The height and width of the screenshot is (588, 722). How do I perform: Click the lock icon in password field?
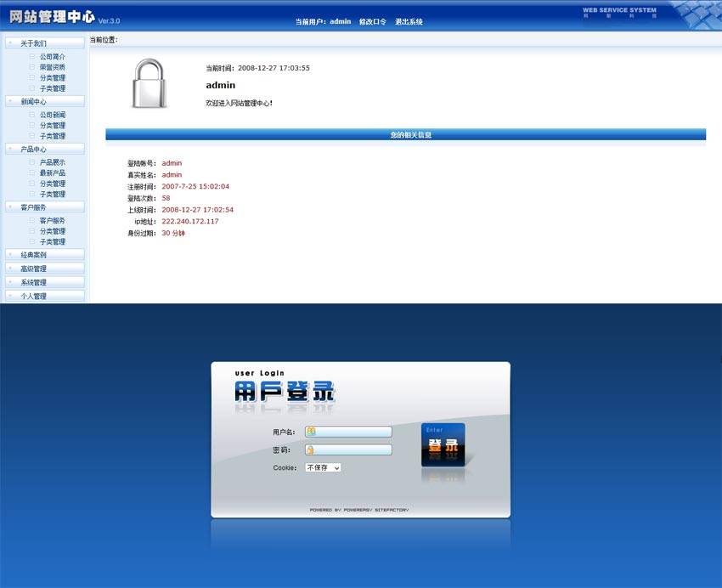click(311, 449)
